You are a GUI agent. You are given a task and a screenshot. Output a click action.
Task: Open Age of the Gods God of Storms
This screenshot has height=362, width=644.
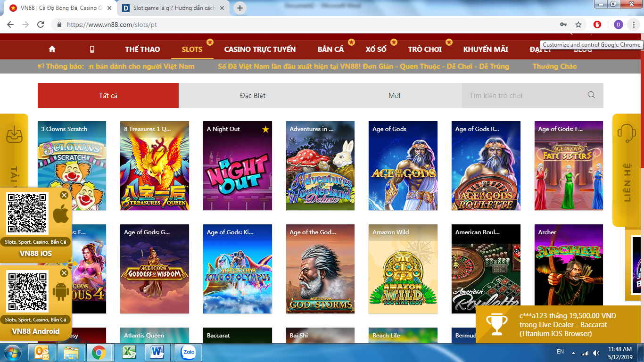(x=320, y=269)
